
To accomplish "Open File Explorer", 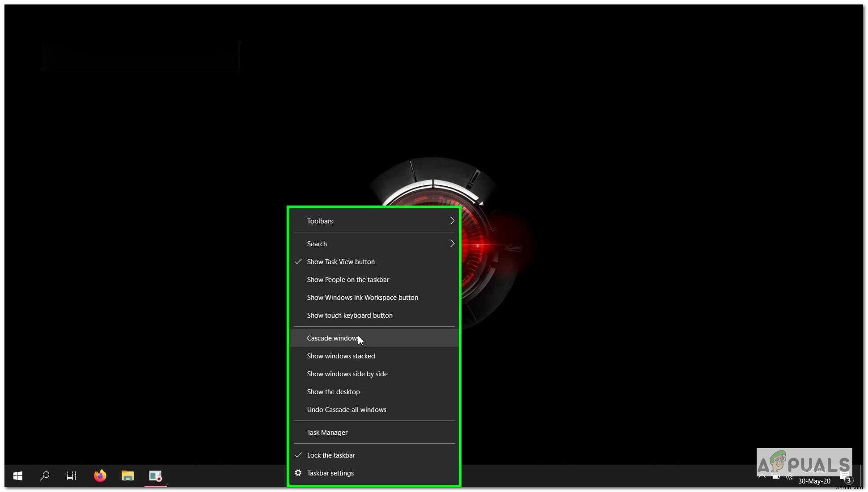I will 127,475.
